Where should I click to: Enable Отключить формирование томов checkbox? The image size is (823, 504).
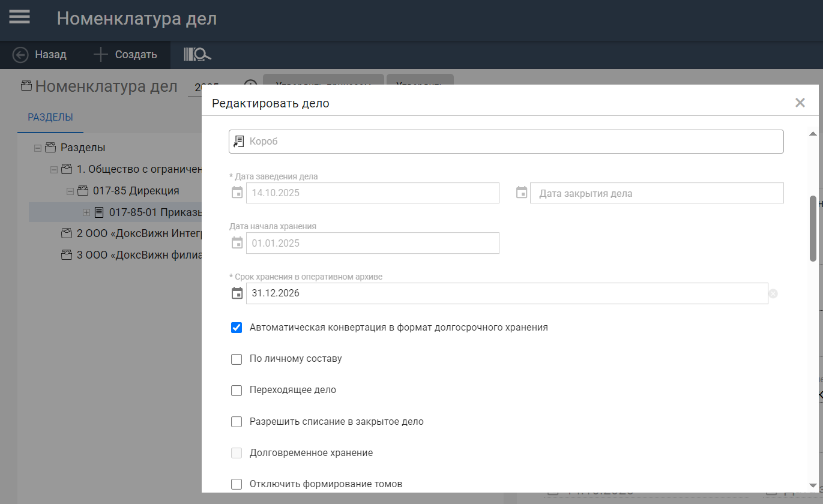click(237, 484)
